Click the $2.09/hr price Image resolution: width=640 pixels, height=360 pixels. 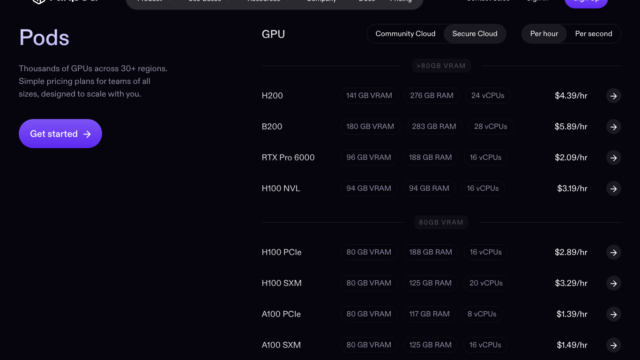tap(571, 158)
